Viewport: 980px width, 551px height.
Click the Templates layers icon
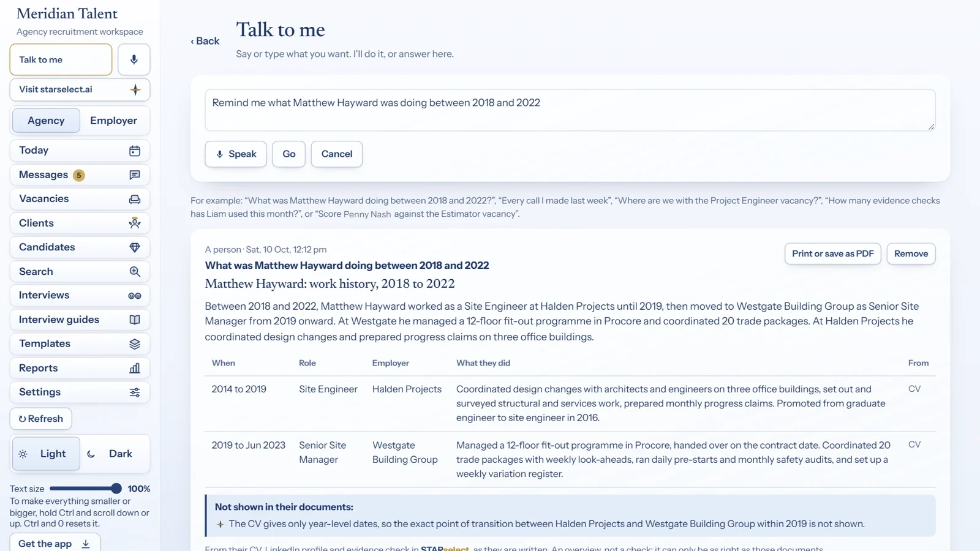tap(135, 344)
